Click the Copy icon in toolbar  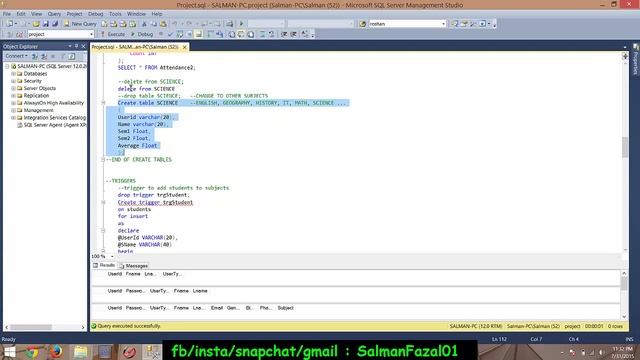point(154,24)
